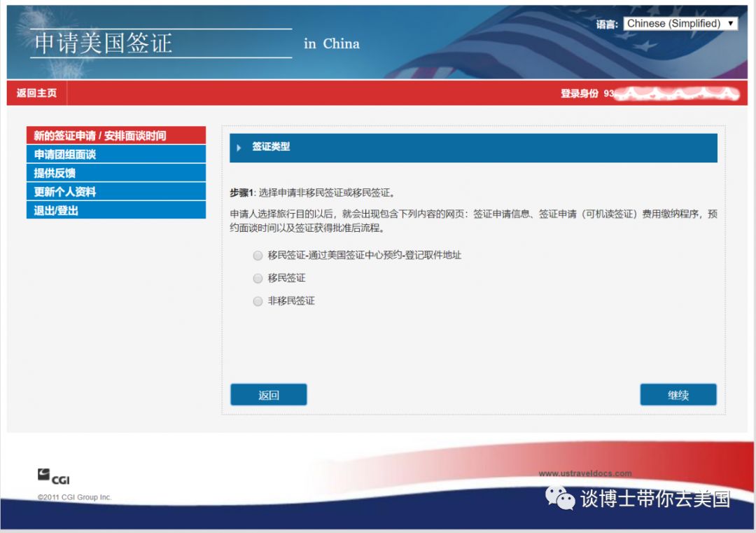
Task: Click the 继续 button
Action: tap(678, 394)
